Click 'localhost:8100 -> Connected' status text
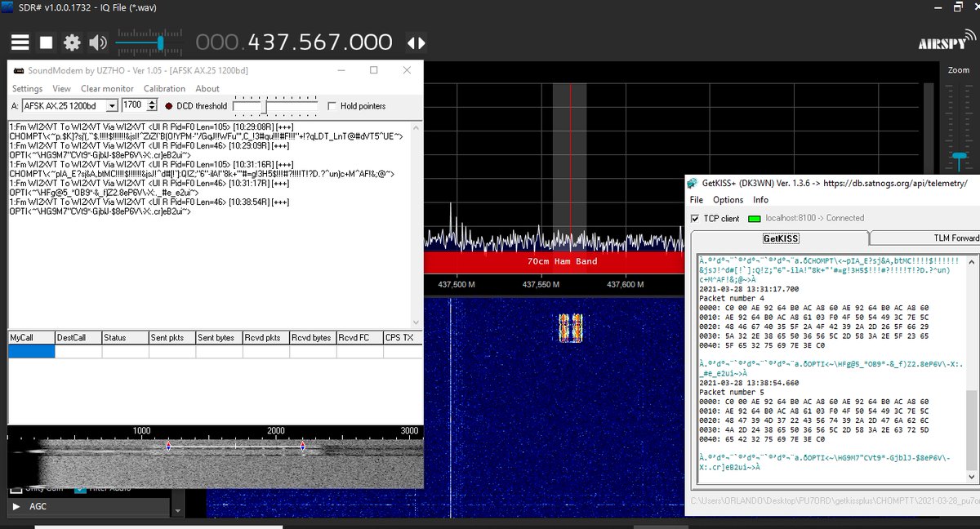The image size is (980, 529). point(814,219)
